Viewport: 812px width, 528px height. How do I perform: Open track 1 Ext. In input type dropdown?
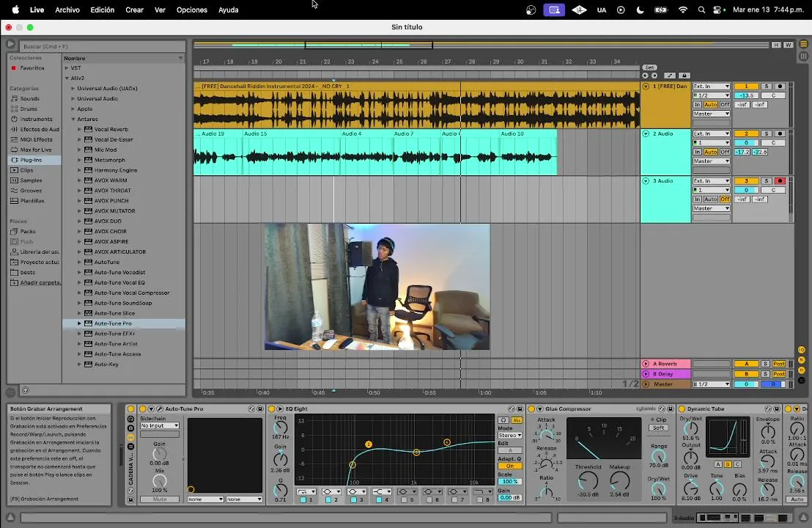[711, 87]
